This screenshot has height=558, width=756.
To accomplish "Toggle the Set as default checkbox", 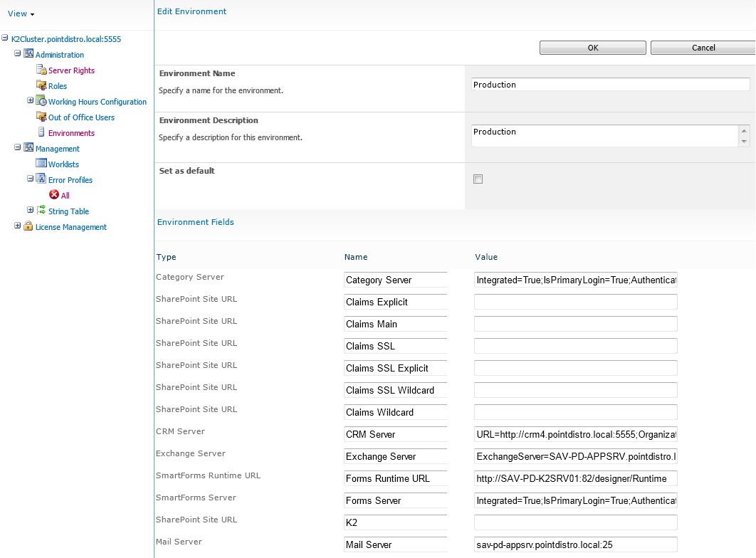I will [x=478, y=179].
